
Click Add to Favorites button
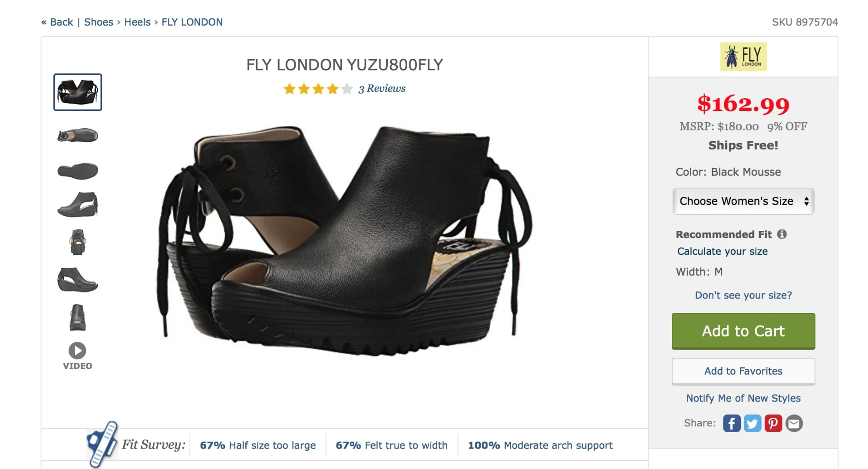743,371
